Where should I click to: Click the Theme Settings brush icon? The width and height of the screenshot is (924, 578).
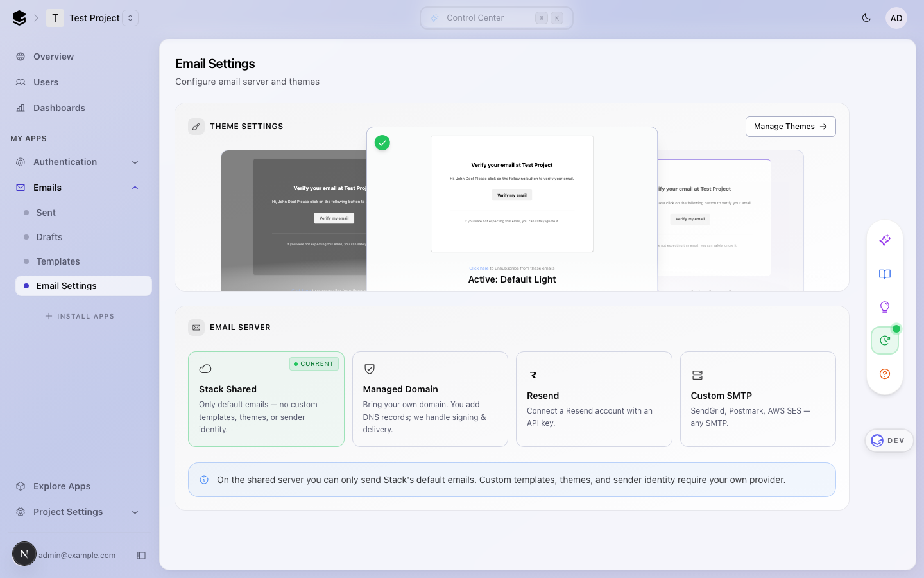coord(196,127)
